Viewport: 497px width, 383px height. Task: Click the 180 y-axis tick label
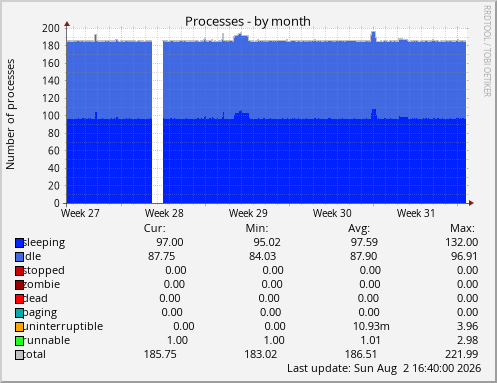[x=51, y=46]
